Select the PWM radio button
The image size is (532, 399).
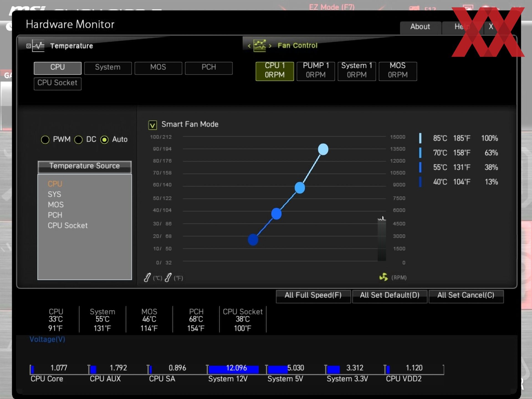click(45, 140)
